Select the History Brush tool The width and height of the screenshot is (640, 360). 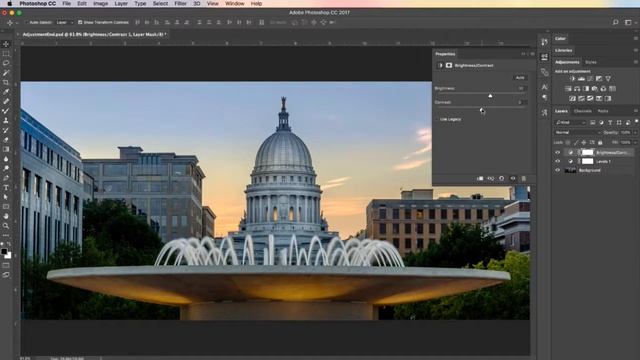coord(6,130)
